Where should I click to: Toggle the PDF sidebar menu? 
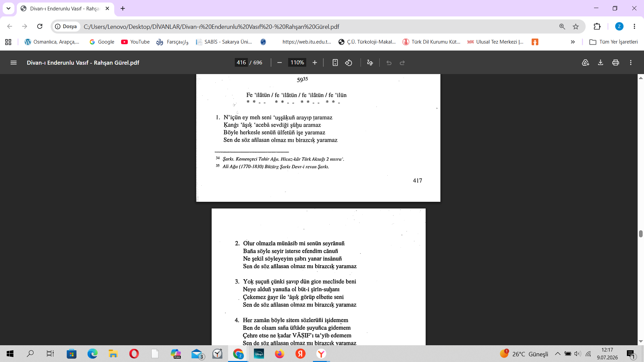tap(13, 63)
